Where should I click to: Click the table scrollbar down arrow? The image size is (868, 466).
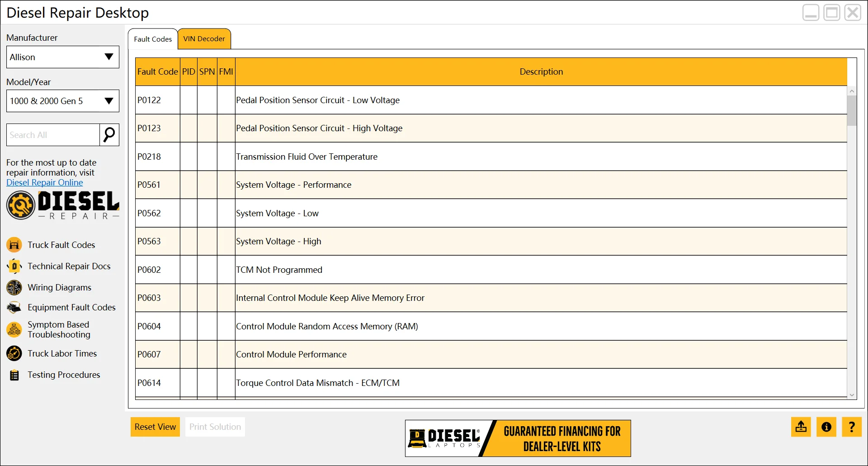point(852,395)
